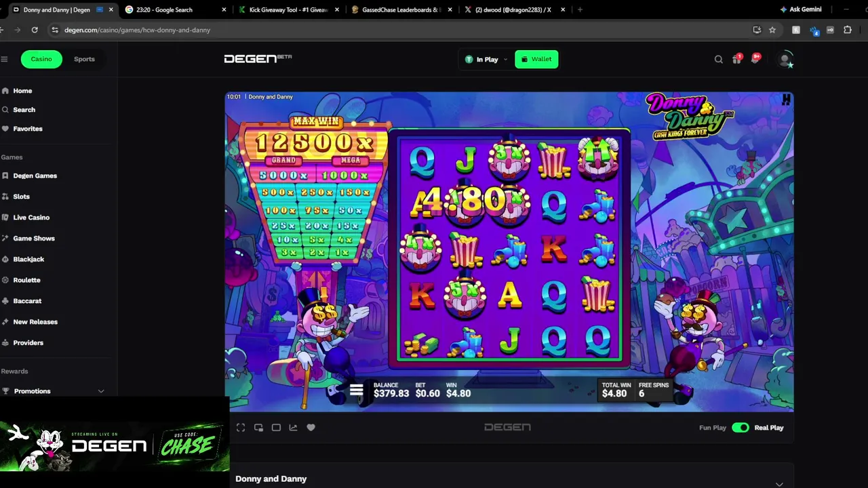Expand the Donny and Danny info panel

click(779, 484)
